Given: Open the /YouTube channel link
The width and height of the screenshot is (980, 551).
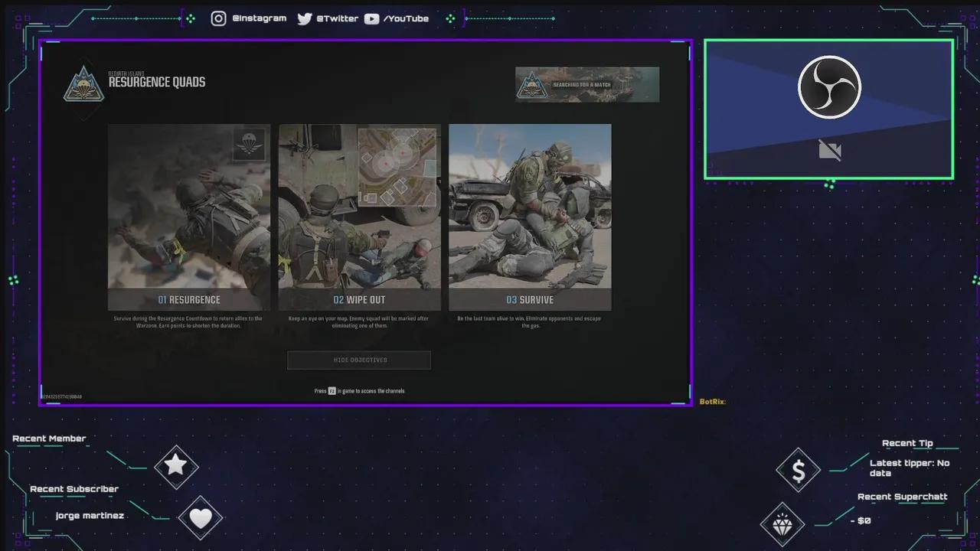Looking at the screenshot, I should coord(406,18).
